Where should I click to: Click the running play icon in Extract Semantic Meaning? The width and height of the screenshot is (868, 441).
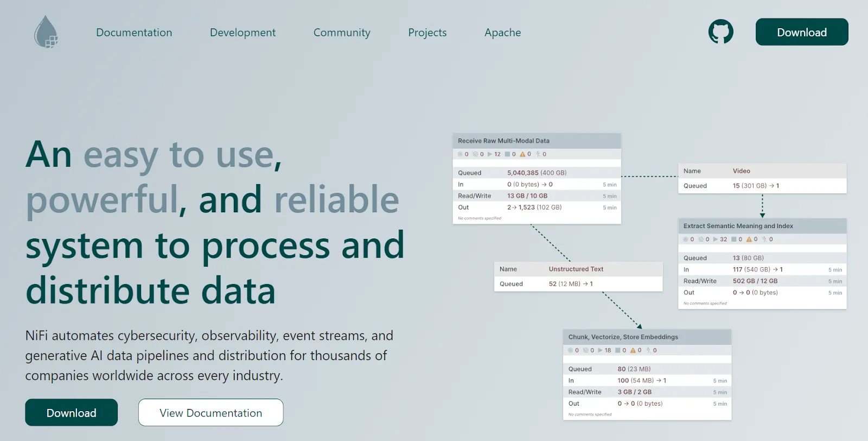click(x=716, y=240)
